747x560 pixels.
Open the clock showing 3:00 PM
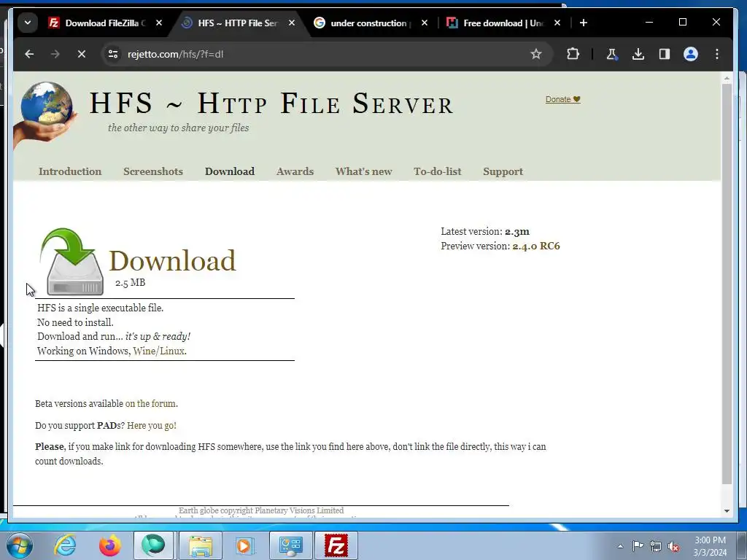point(710,546)
